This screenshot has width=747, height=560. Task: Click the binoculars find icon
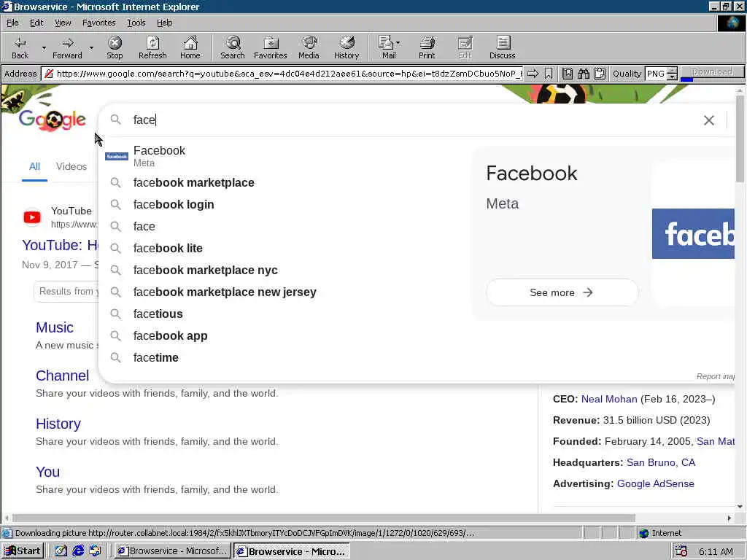584,74
